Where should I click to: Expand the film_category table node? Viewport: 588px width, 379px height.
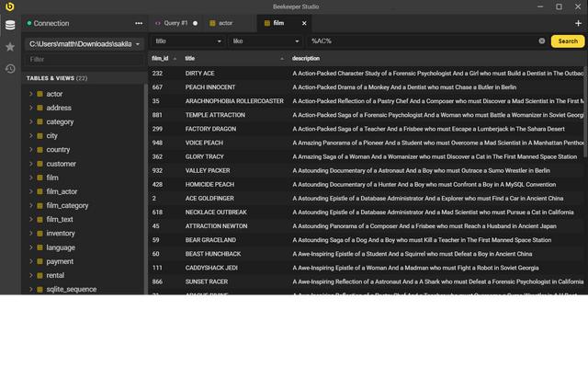tap(30, 205)
